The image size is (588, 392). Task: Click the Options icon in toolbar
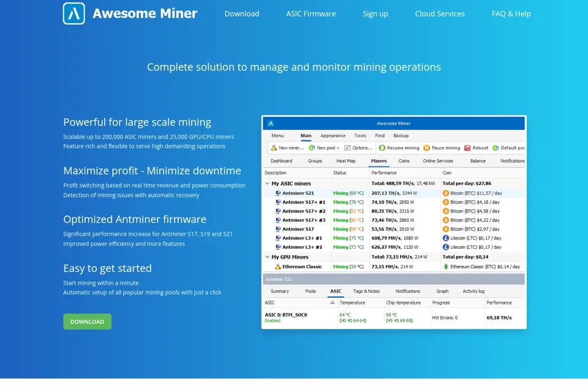pyautogui.click(x=348, y=148)
